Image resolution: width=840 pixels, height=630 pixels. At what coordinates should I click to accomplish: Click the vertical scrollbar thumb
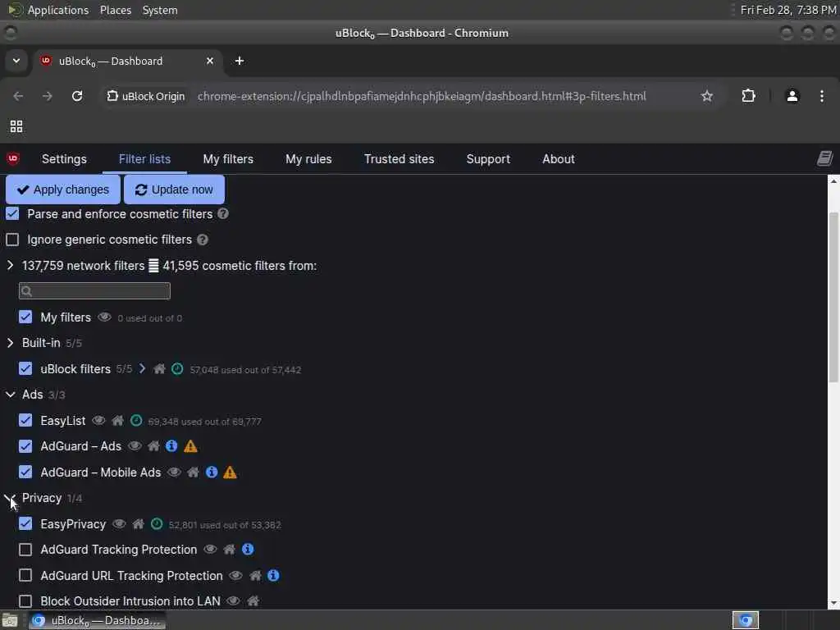pos(833,297)
